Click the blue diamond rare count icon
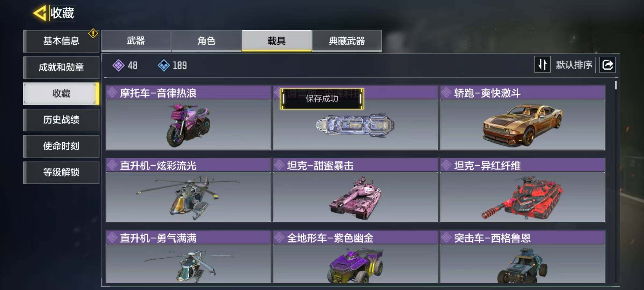The height and width of the screenshot is (290, 644). click(x=164, y=65)
